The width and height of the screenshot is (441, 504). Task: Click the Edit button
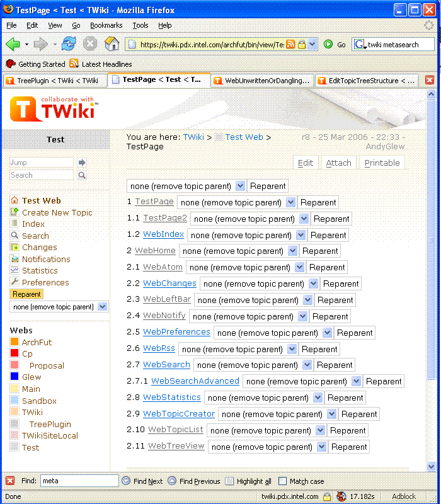[x=306, y=163]
